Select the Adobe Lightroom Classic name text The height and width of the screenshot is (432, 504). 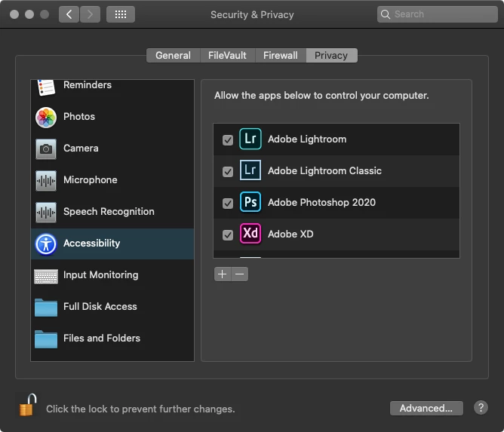coord(325,170)
